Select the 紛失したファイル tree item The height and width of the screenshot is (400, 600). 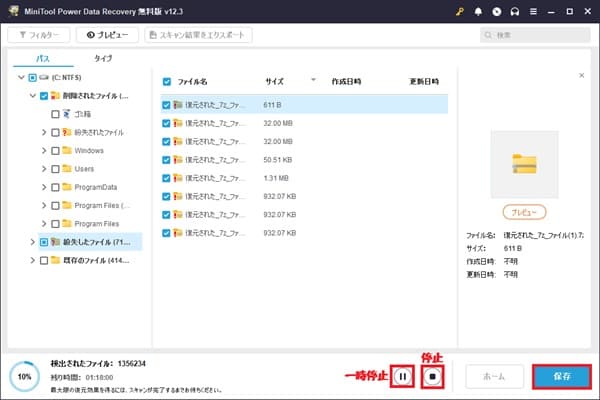[90, 242]
